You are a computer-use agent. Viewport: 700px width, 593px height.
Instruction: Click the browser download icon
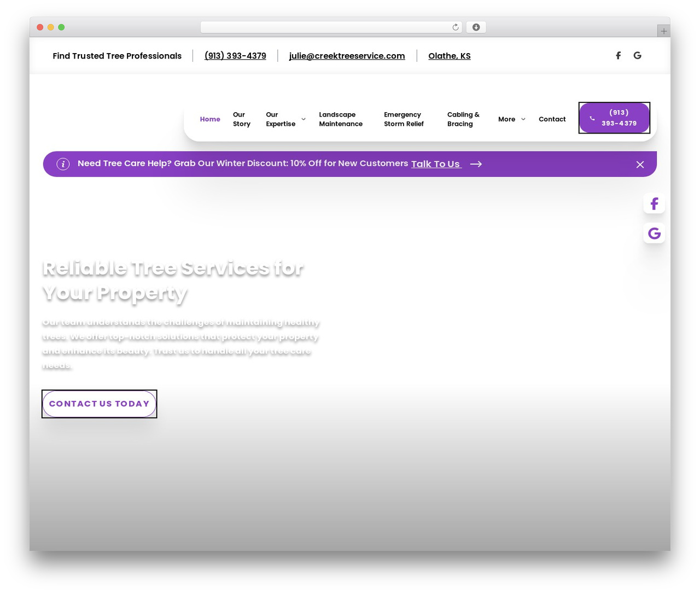pyautogui.click(x=476, y=27)
